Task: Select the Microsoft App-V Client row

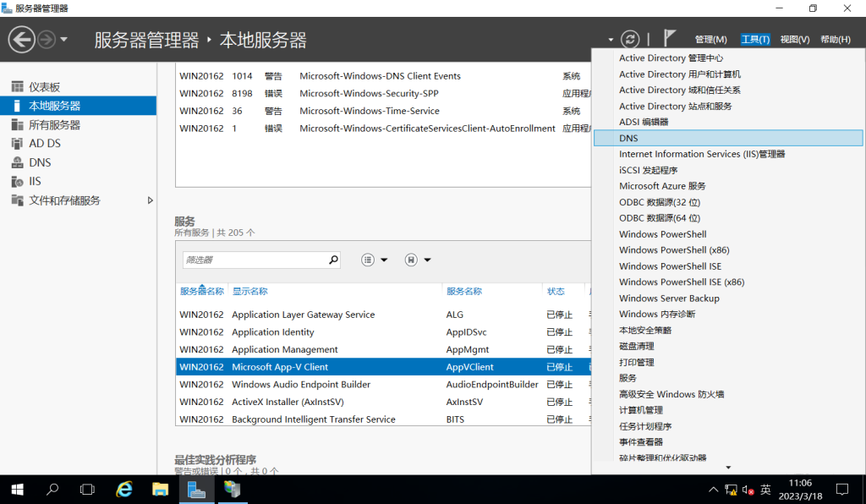Action: [x=383, y=367]
